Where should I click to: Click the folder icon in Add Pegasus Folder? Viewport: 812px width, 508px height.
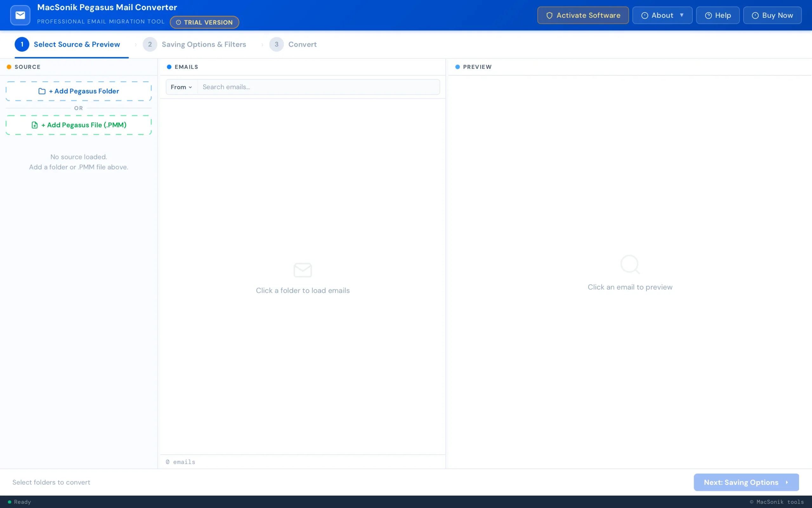tap(42, 91)
